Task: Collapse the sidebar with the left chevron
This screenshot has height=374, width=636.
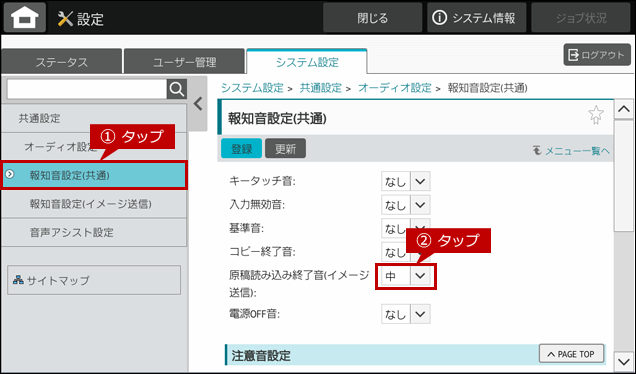Action: point(198,104)
